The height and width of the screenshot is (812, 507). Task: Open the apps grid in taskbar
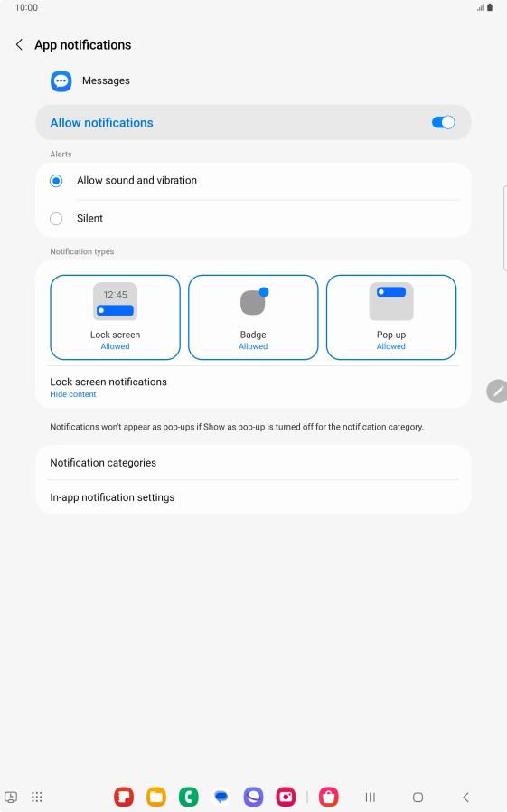click(37, 797)
